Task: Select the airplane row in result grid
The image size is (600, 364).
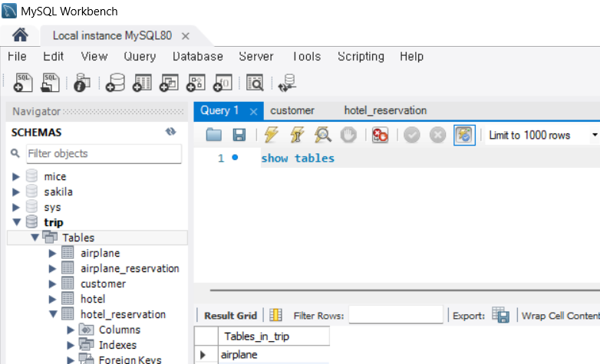Action: (274, 355)
